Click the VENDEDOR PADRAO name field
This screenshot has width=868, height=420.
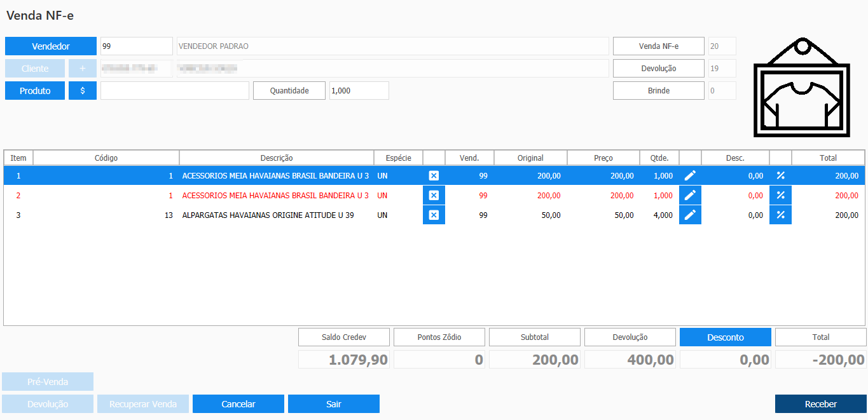(x=392, y=46)
